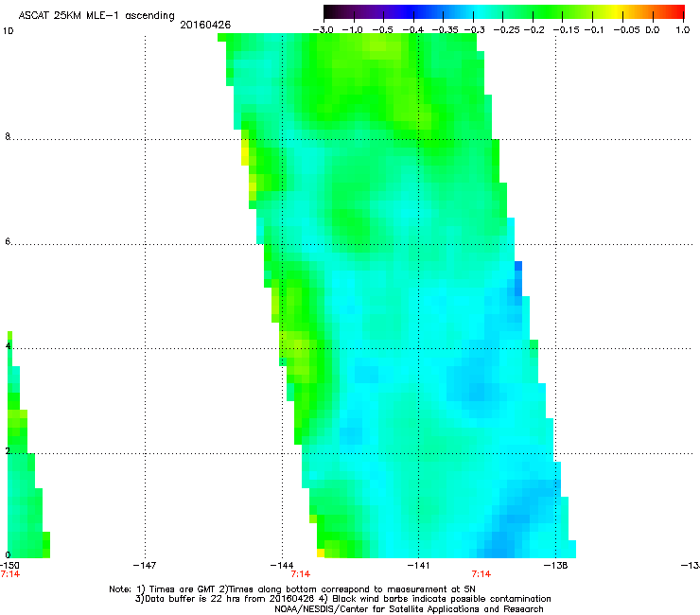
Task: Click latitude axis label 4
Action: click(8, 346)
